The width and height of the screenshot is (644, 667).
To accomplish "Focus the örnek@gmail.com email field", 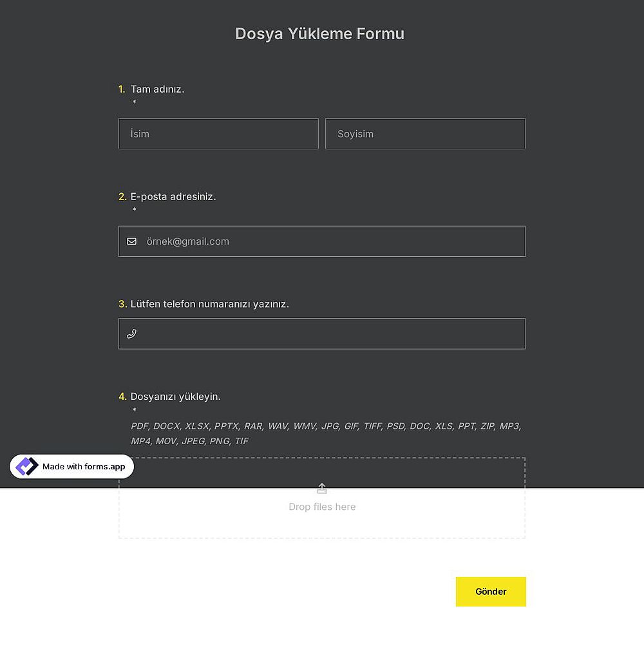I will 322,241.
